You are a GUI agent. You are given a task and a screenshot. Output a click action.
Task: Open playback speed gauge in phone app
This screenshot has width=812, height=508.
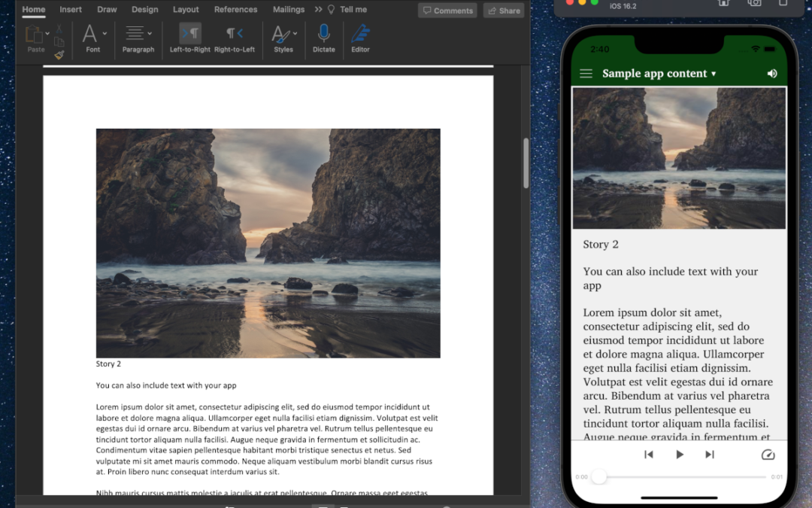click(768, 455)
